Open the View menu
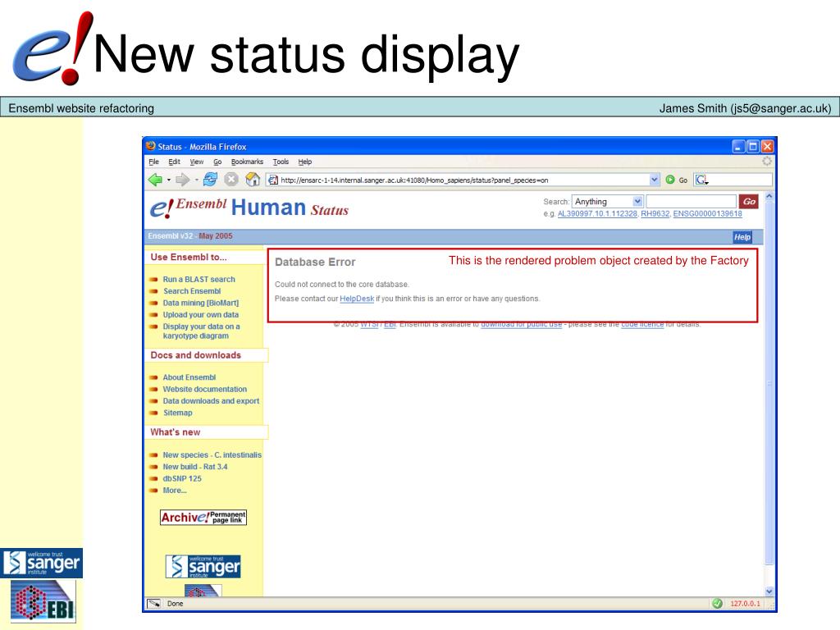Image resolution: width=840 pixels, height=630 pixels. point(197,162)
